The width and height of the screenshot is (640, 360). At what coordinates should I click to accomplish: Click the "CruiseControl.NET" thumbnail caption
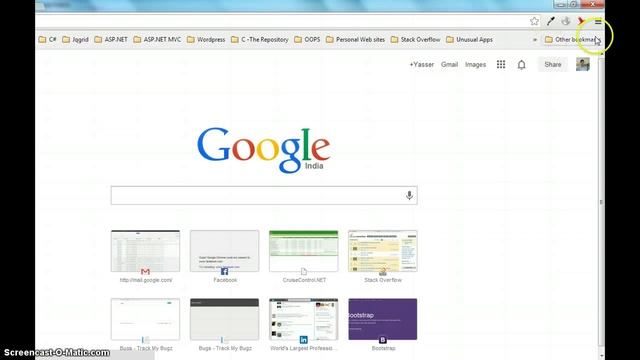(x=304, y=280)
